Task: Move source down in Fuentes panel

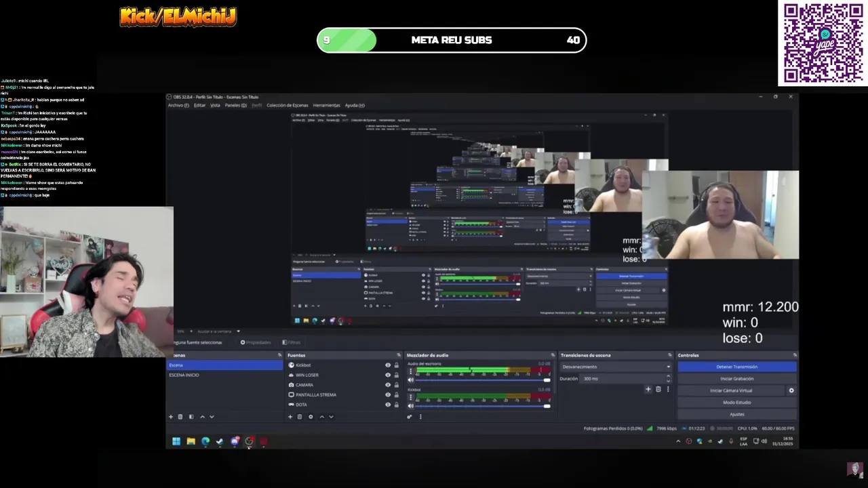Action: pyautogui.click(x=331, y=417)
